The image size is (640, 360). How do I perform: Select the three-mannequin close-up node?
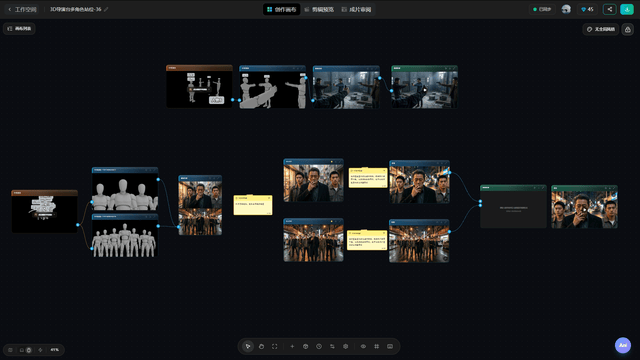[x=125, y=189]
